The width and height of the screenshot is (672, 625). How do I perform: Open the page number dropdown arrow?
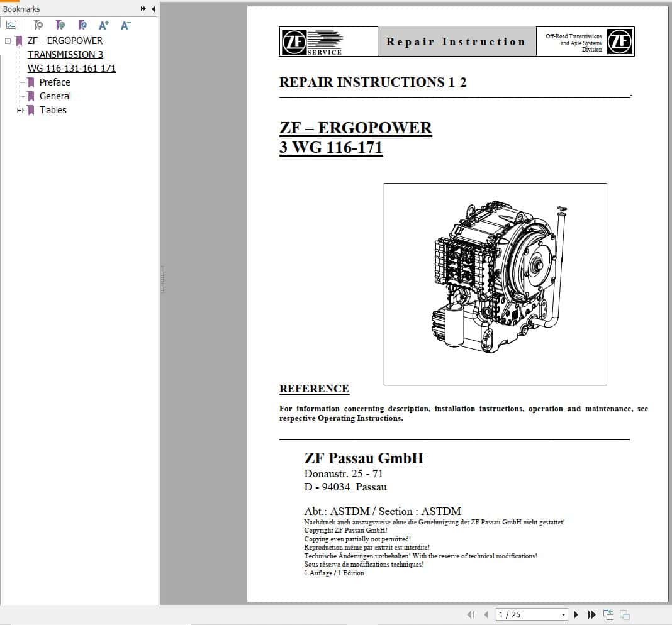tap(563, 615)
